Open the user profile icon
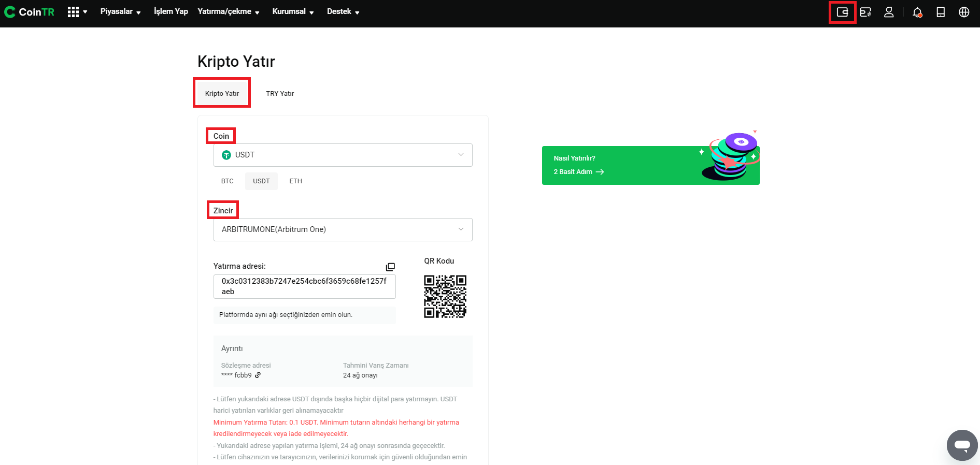The height and width of the screenshot is (465, 980). point(889,12)
